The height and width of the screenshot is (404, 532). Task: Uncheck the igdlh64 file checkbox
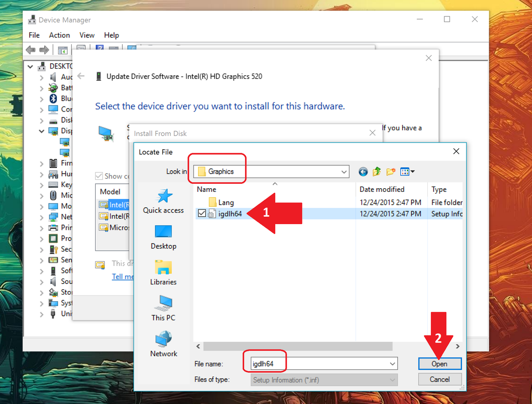tap(202, 213)
